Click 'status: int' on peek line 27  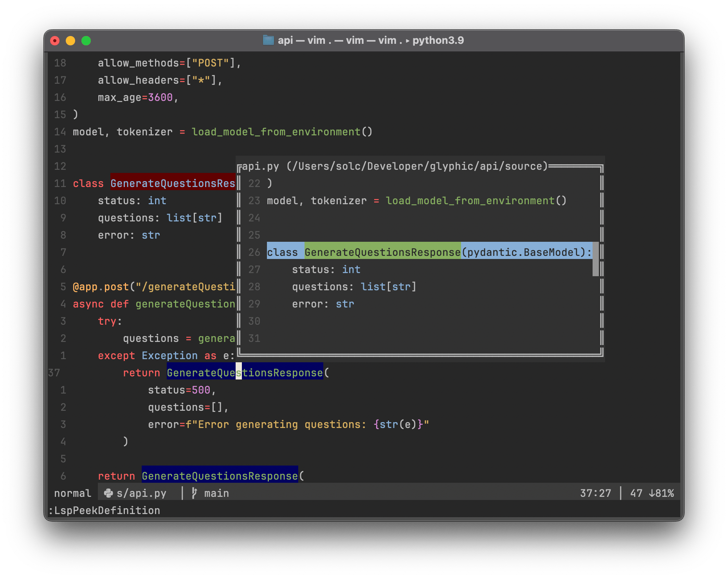coord(326,270)
